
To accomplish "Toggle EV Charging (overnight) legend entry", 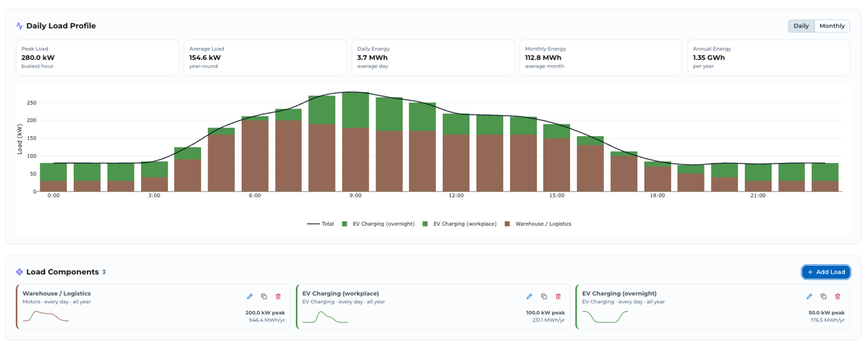I will click(x=378, y=224).
